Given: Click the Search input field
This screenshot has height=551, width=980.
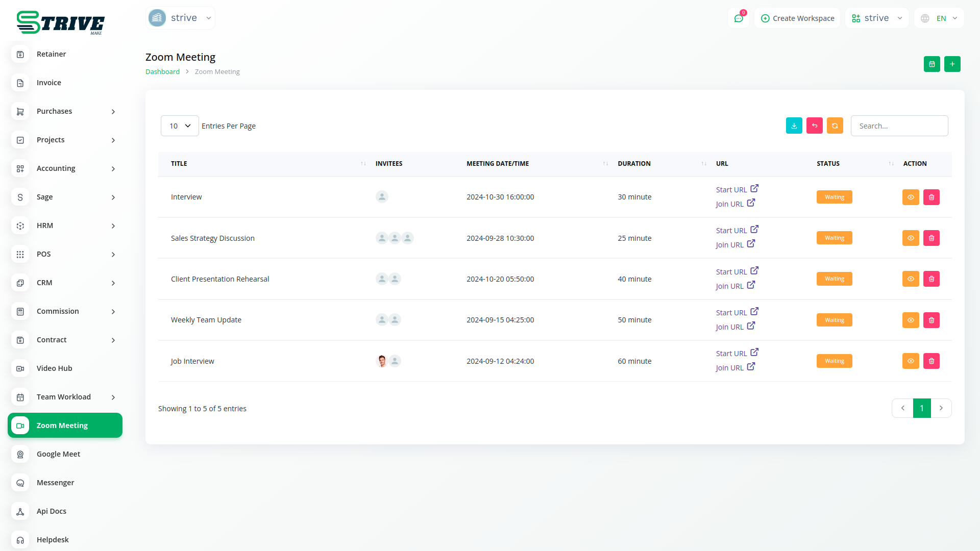Looking at the screenshot, I should point(899,126).
